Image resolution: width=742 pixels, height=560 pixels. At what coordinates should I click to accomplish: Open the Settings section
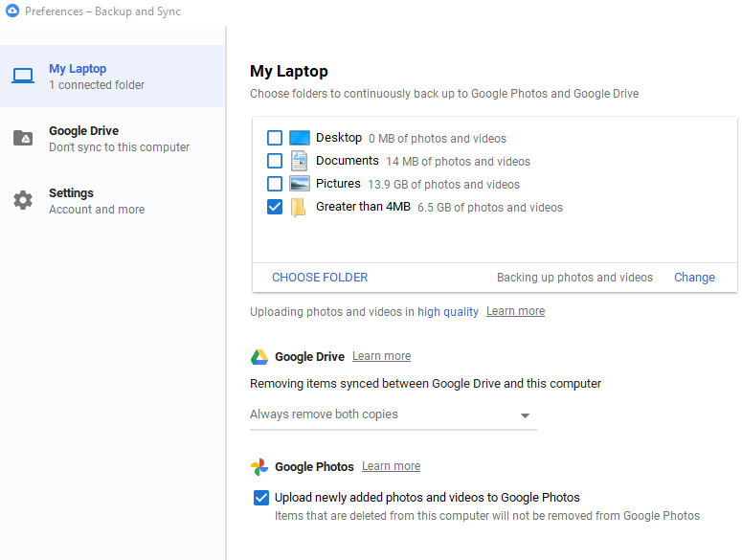113,200
